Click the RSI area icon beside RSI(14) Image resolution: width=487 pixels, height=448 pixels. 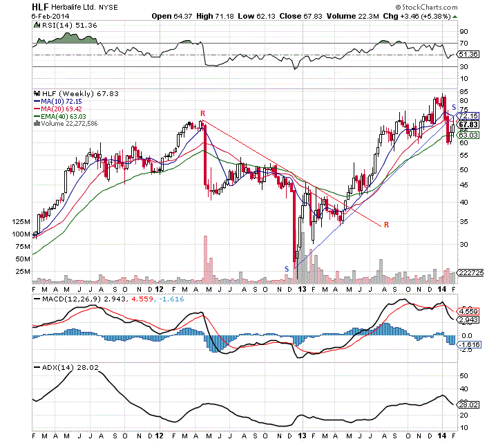pyautogui.click(x=37, y=25)
